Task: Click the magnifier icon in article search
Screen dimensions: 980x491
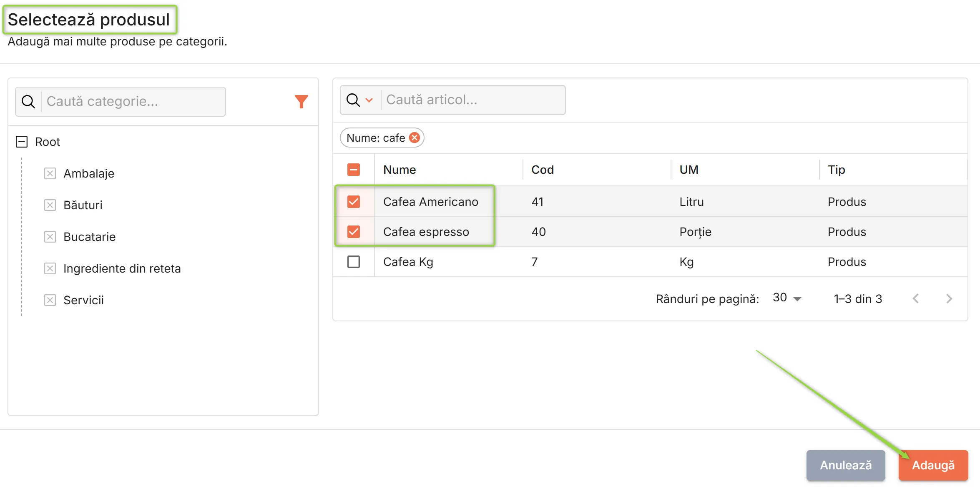Action: pos(353,100)
